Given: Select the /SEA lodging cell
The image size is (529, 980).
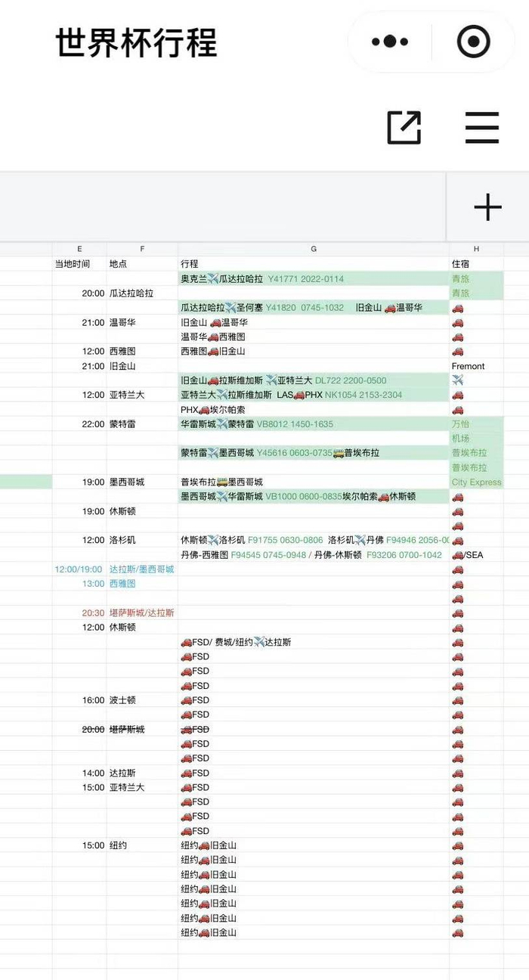Looking at the screenshot, I should coord(476,555).
